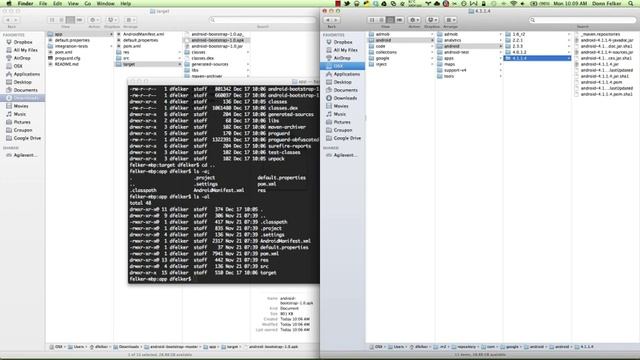Open the Dropbox toolbar dropdown in the 4.1.1.4 window
Screen dimensions: 640x360
click(432, 20)
